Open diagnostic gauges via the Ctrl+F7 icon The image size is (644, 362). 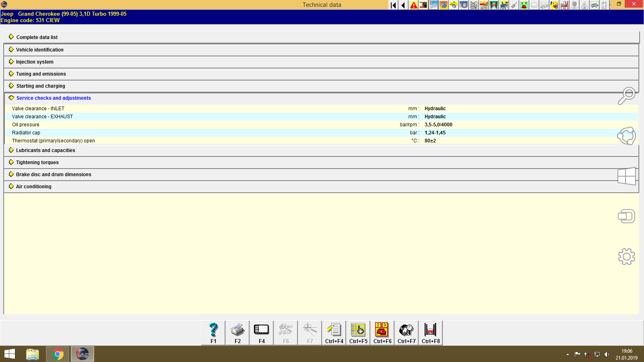406,332
